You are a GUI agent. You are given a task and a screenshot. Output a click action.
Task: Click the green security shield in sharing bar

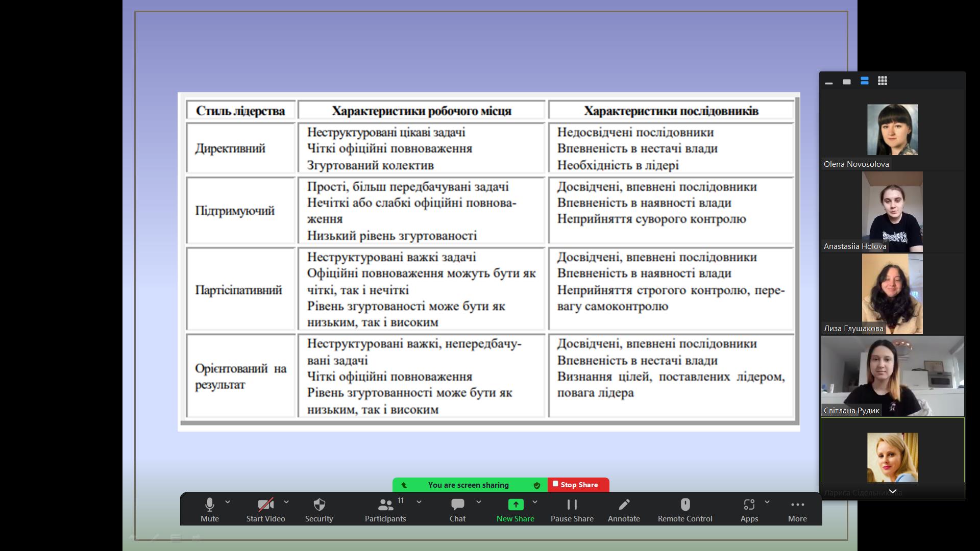tap(537, 485)
